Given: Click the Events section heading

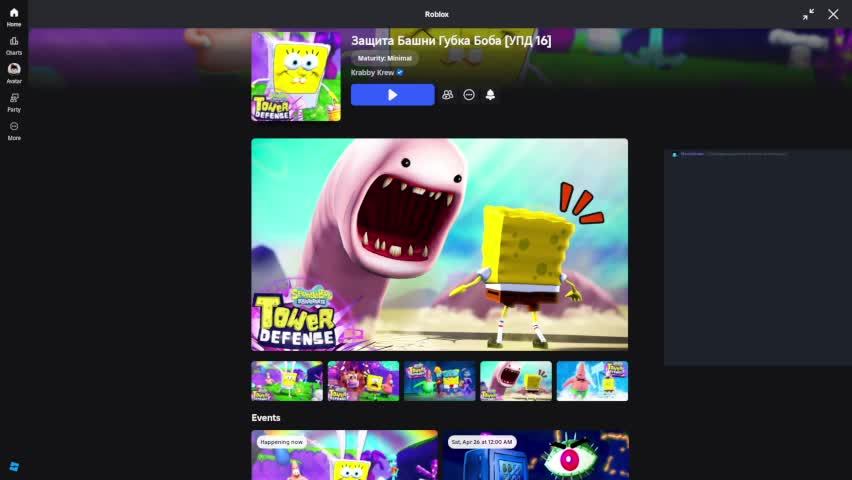Looking at the screenshot, I should coord(266,417).
